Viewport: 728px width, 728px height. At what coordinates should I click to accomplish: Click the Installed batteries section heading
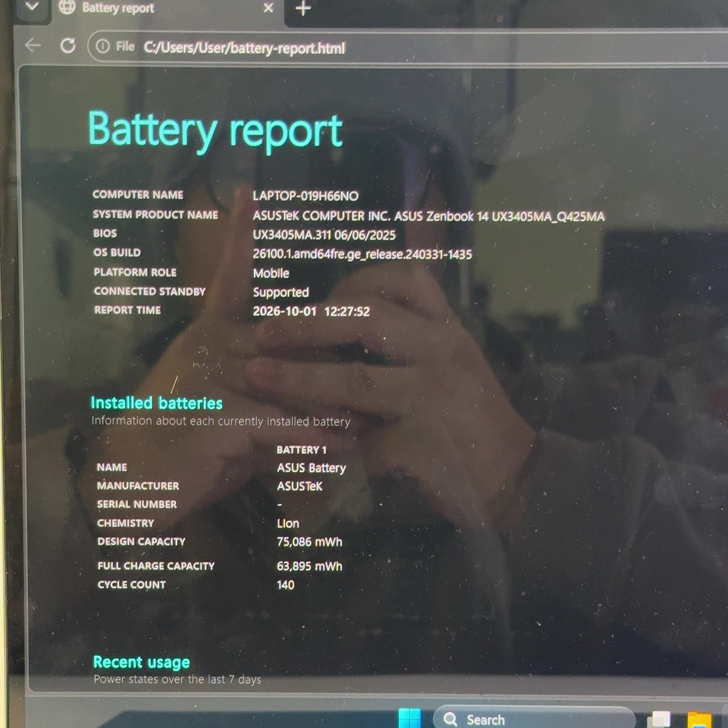click(157, 403)
